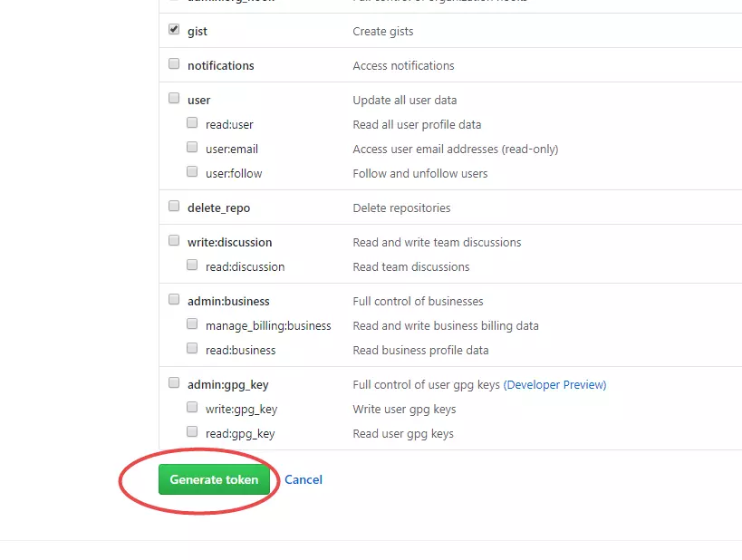Check the user:email scope
Viewport: 742px width, 560px height.
(191, 146)
